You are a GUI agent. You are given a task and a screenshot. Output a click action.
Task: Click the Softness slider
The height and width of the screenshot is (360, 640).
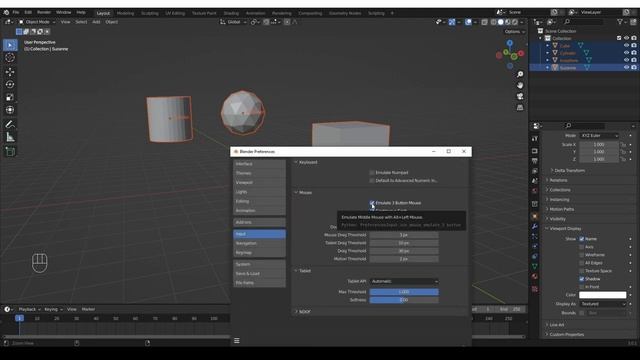pos(404,300)
